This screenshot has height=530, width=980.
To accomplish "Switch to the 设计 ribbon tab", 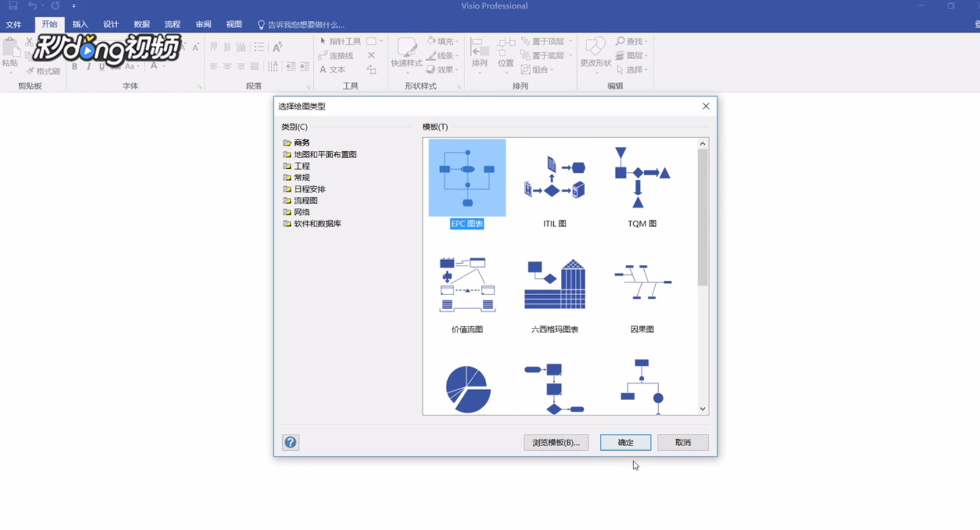I will click(111, 24).
